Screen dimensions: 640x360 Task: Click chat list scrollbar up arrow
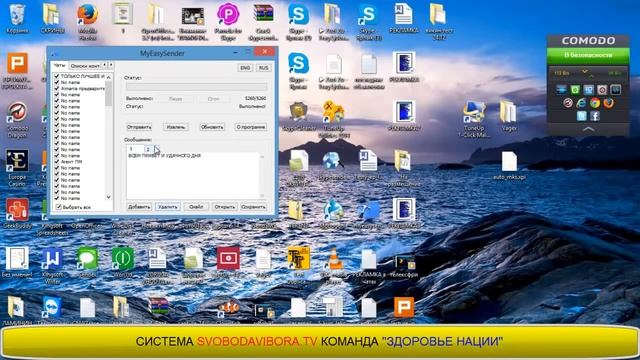coord(109,77)
